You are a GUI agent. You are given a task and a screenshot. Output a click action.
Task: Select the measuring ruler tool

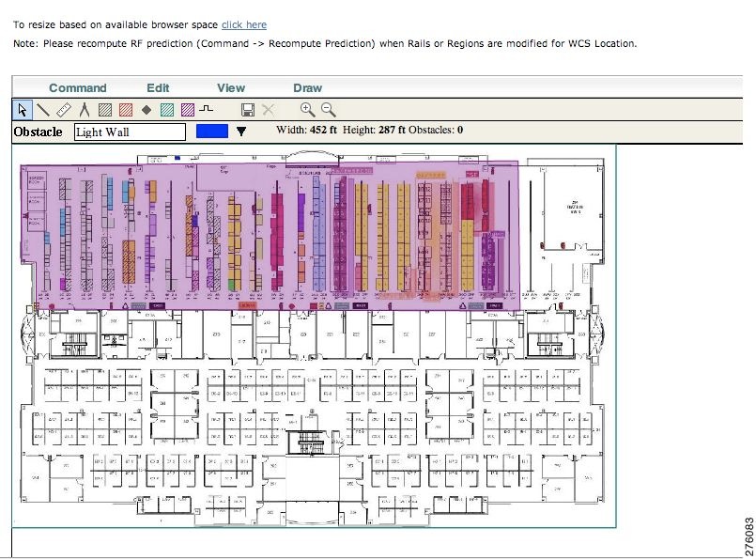(62, 109)
